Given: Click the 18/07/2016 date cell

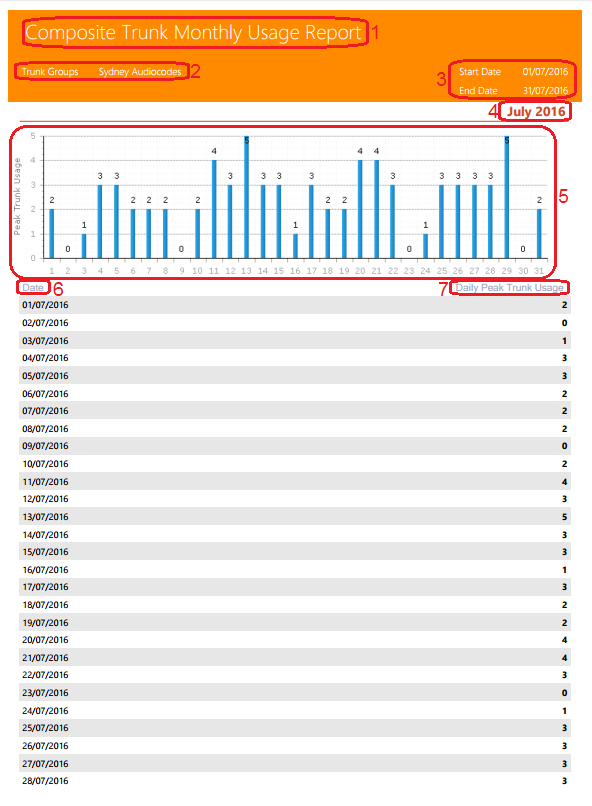Looking at the screenshot, I should coord(45,604).
